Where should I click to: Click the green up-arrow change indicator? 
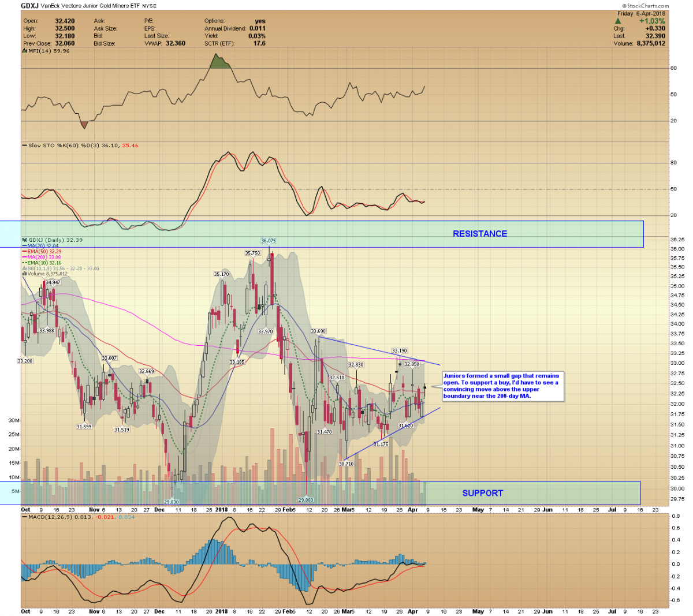pos(618,21)
